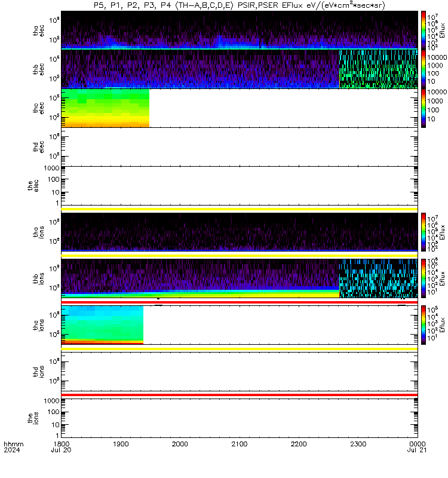Click the color bar beside thb ions panel
Viewport: 448px width, 478px height.
click(x=424, y=278)
